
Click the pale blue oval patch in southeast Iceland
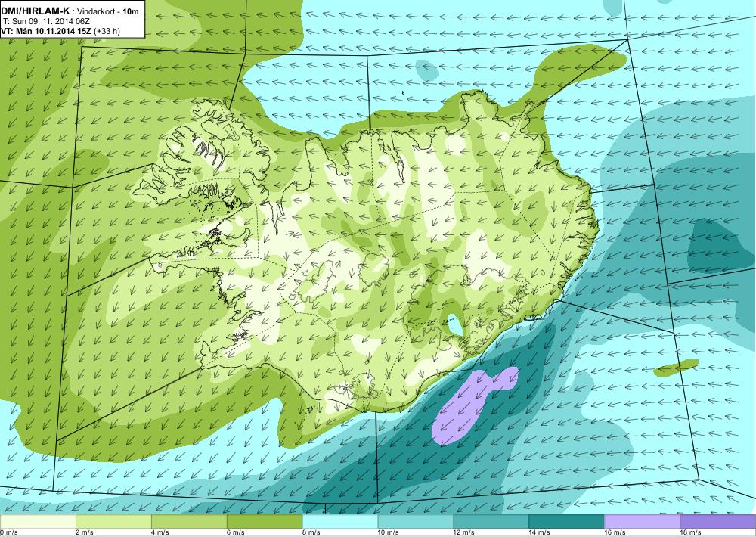(x=454, y=324)
